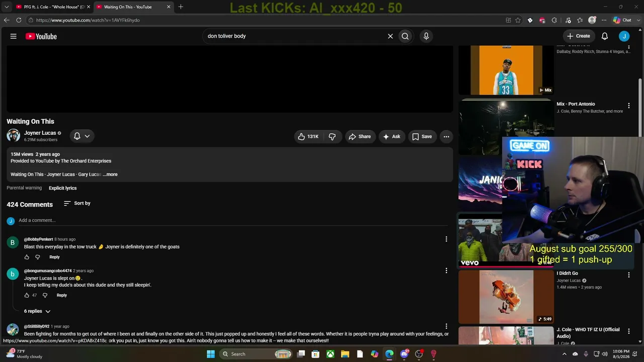This screenshot has width=644, height=362.
Task: Click the Create button
Action: tap(579, 36)
